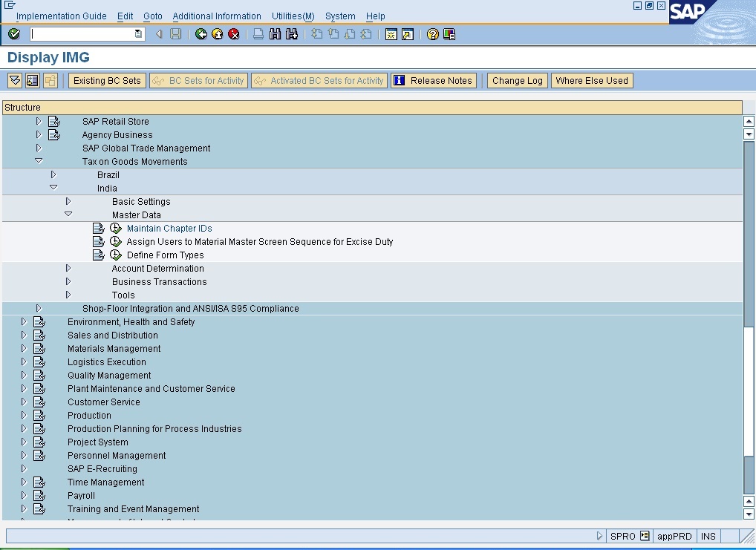Image resolution: width=756 pixels, height=550 pixels.
Task: Click the green checkmark Enter icon
Action: (14, 33)
